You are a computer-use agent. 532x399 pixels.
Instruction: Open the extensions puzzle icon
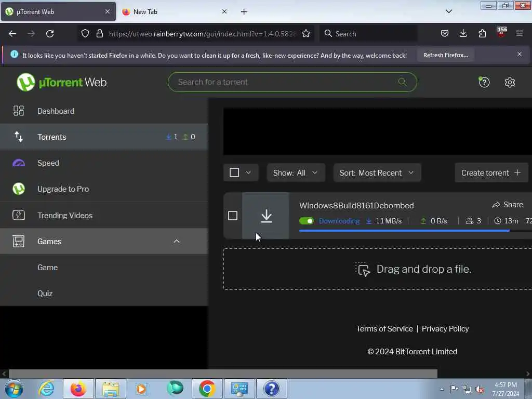click(x=482, y=34)
